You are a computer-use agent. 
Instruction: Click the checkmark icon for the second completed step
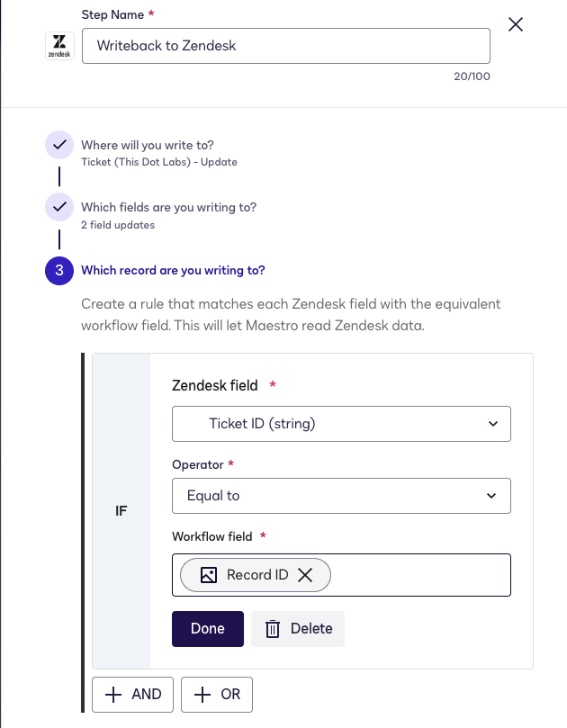(58, 206)
